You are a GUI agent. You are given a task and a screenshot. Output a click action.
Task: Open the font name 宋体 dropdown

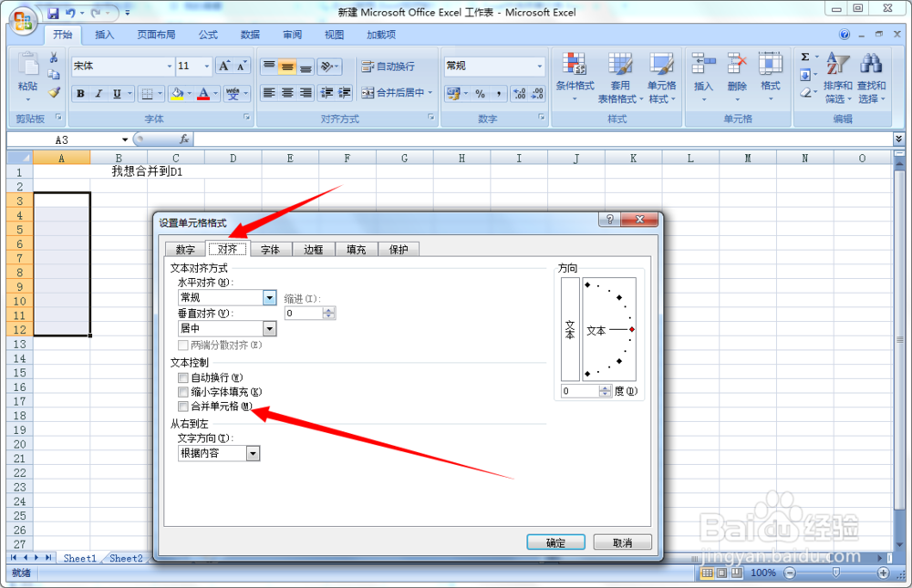(x=170, y=67)
